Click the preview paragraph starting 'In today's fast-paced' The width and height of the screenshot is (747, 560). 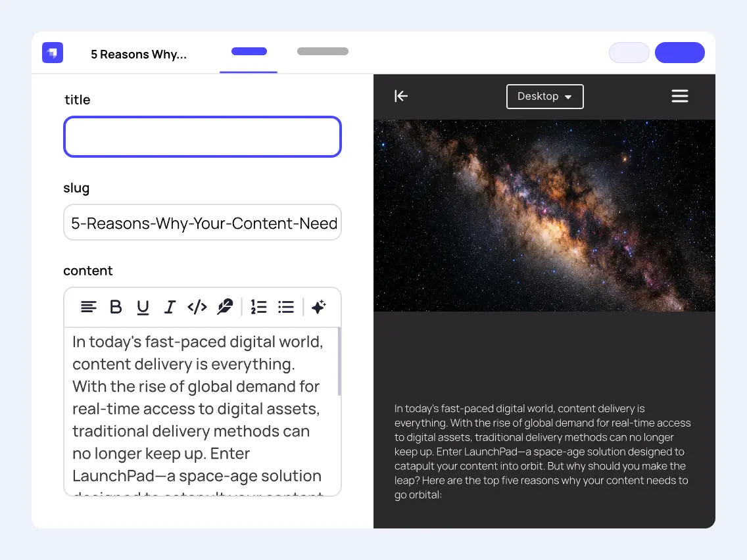pos(542,452)
